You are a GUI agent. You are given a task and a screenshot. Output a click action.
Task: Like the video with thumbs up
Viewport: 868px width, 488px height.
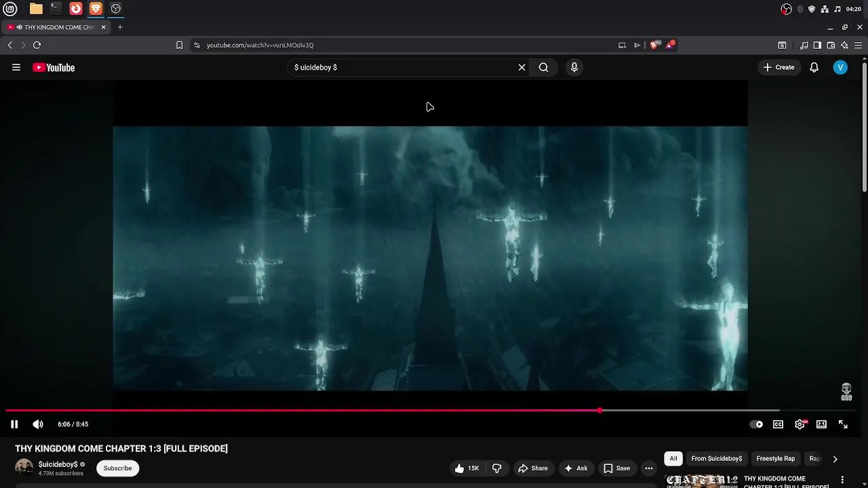pos(467,468)
